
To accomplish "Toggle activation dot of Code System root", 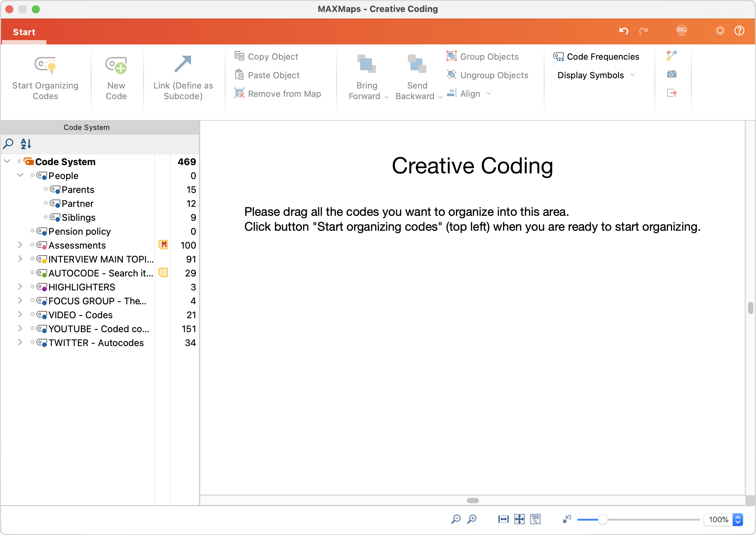I will (x=19, y=161).
